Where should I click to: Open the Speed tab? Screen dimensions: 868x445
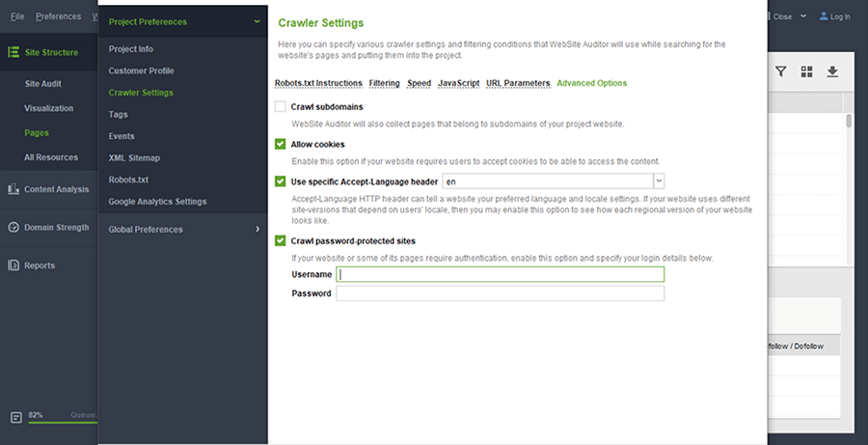tap(420, 83)
